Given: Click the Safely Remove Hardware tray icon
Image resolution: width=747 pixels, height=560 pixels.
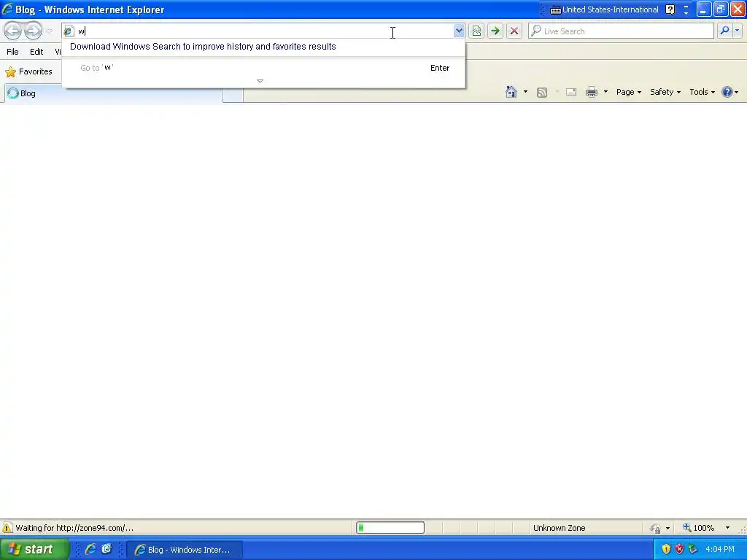Looking at the screenshot, I should (x=693, y=550).
